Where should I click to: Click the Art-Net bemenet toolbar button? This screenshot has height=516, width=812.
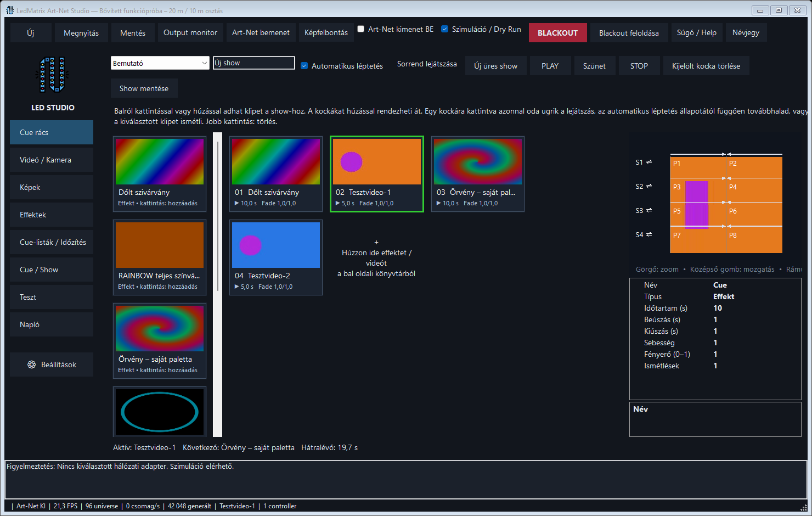click(261, 32)
